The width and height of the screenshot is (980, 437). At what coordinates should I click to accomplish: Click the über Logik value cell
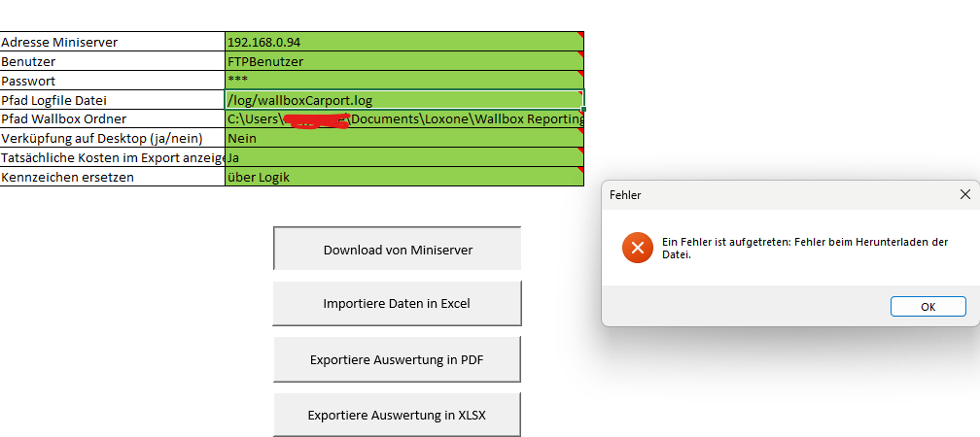click(403, 177)
